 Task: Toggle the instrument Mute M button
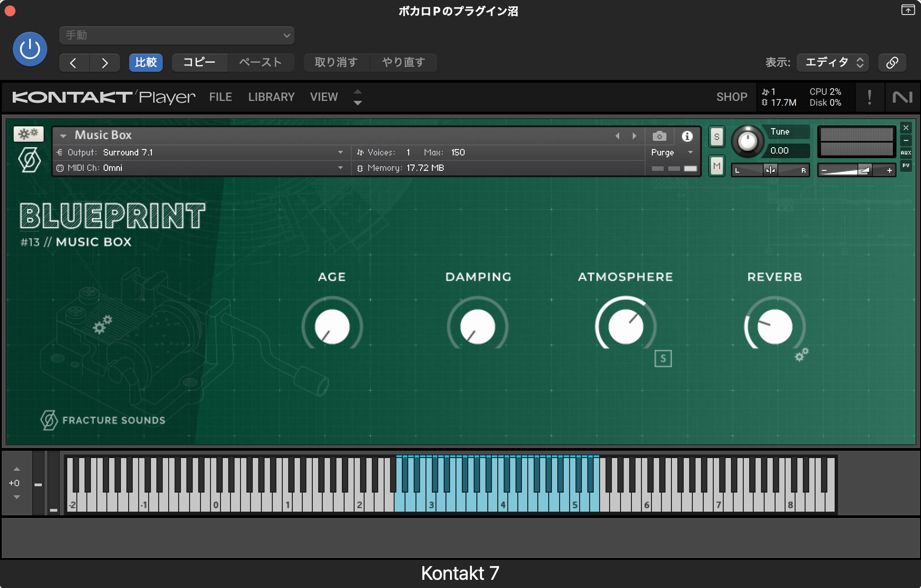[x=716, y=166]
